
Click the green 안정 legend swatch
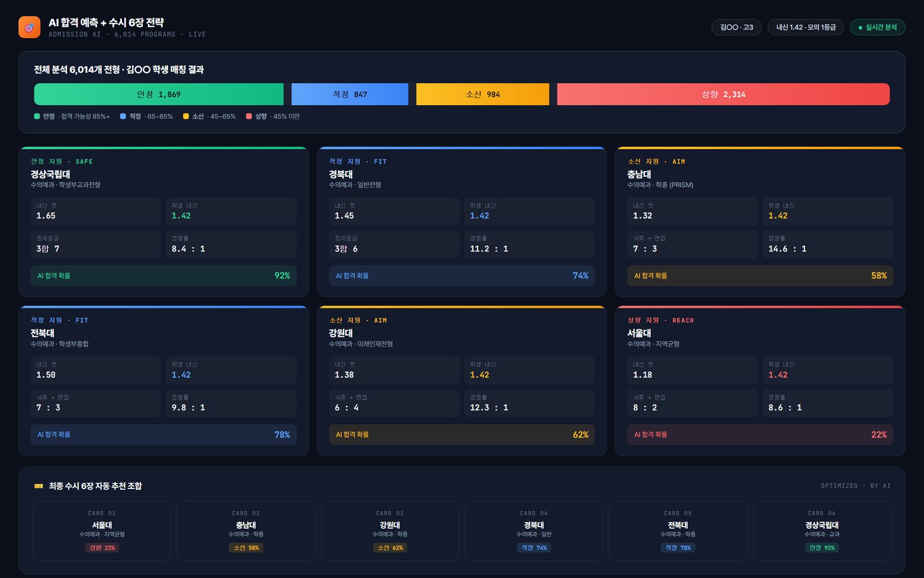[x=37, y=116]
